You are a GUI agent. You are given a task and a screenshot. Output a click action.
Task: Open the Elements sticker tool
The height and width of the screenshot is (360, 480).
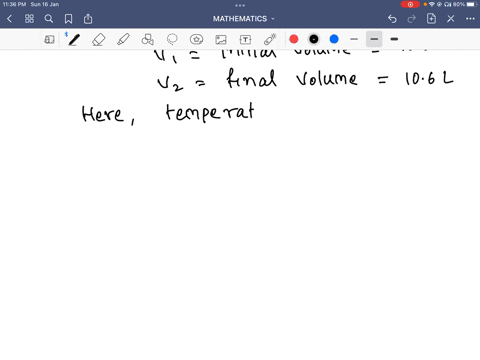coord(196,39)
